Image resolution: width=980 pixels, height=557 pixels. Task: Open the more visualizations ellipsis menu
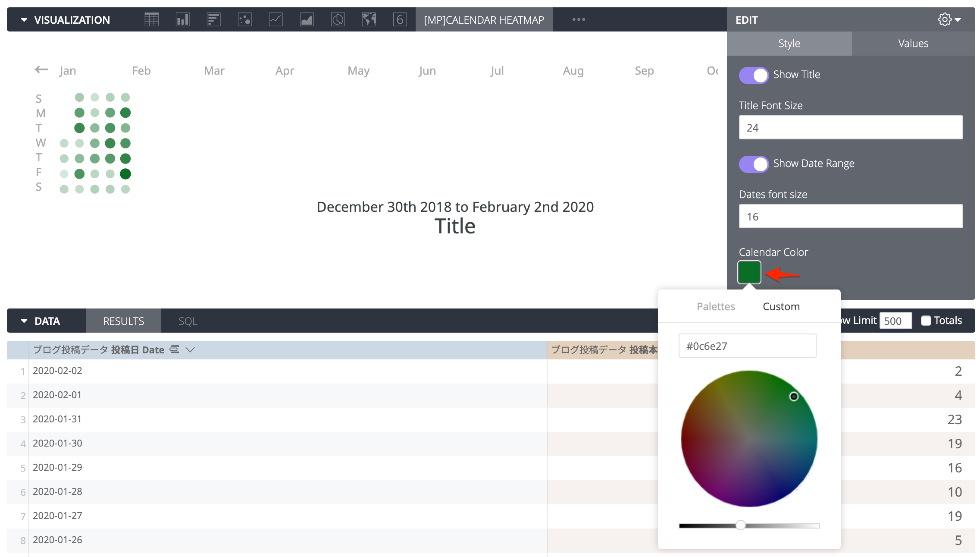coord(578,19)
